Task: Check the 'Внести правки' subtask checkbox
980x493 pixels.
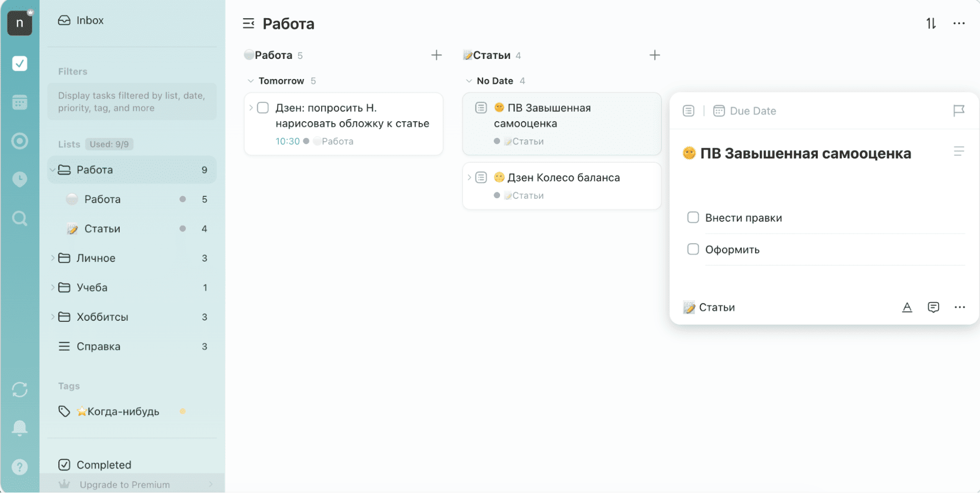Action: pyautogui.click(x=693, y=217)
